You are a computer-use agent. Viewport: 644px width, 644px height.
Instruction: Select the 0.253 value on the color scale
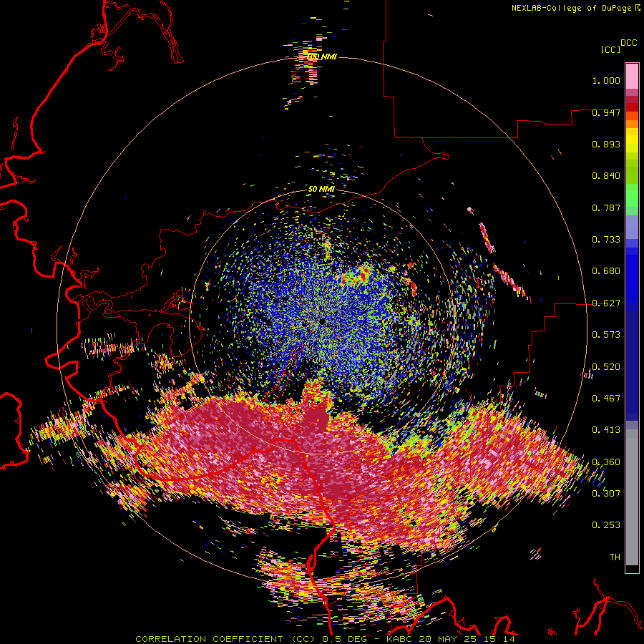click(606, 525)
